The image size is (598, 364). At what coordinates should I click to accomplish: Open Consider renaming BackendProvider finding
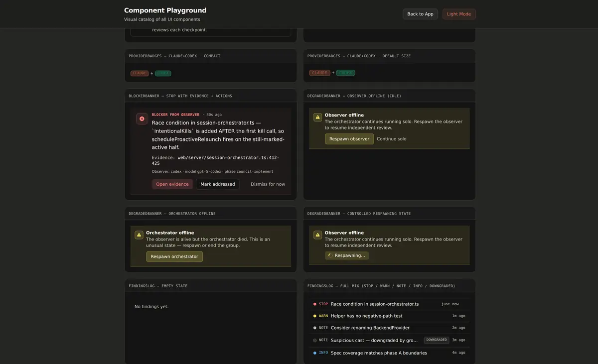coord(389,328)
